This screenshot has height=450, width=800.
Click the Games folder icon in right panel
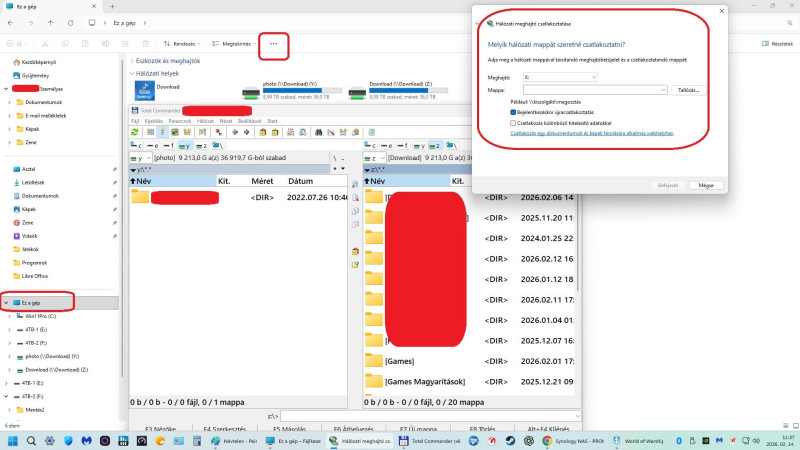tap(373, 361)
